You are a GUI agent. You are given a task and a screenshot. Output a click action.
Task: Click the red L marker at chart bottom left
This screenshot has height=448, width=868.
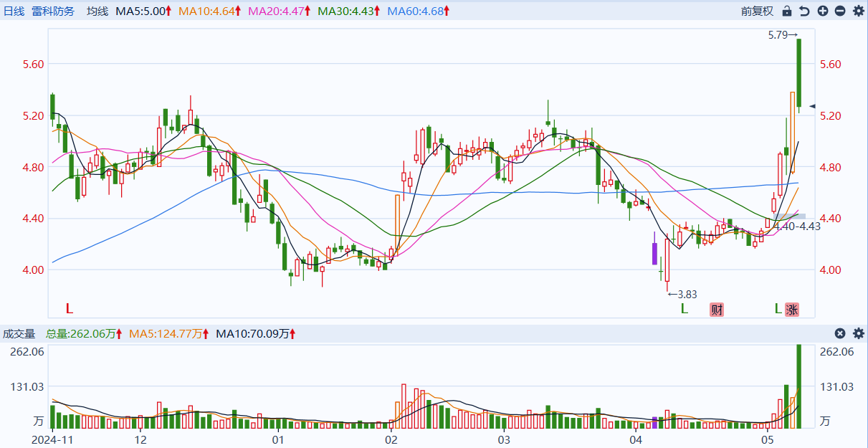click(x=70, y=309)
